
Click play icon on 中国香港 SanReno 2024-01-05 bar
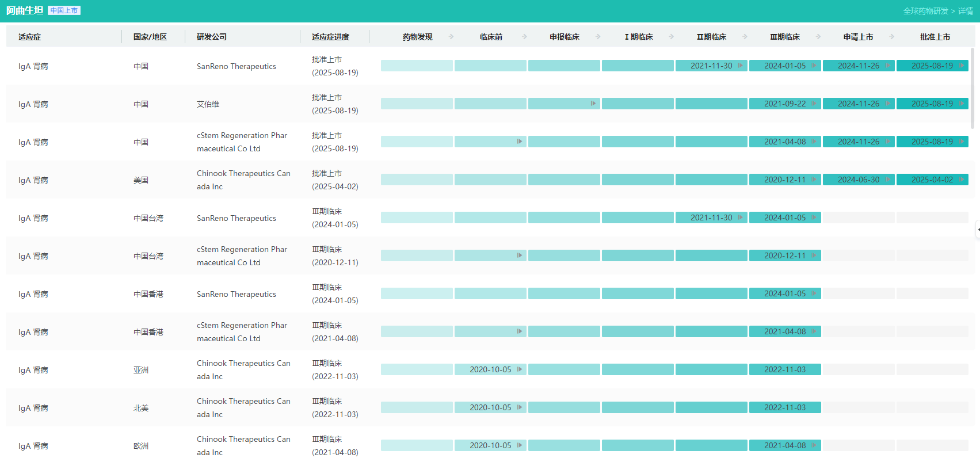(814, 293)
